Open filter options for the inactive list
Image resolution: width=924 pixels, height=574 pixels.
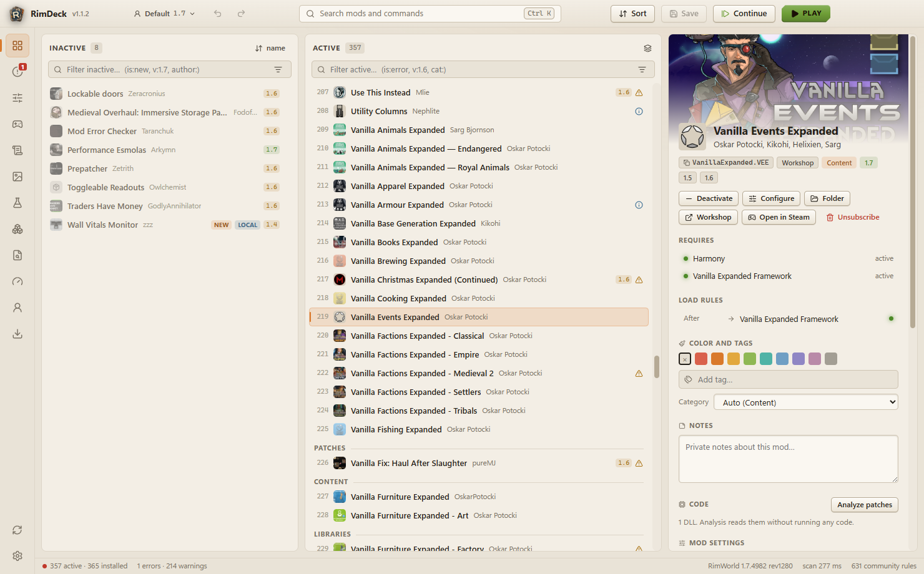pyautogui.click(x=278, y=70)
